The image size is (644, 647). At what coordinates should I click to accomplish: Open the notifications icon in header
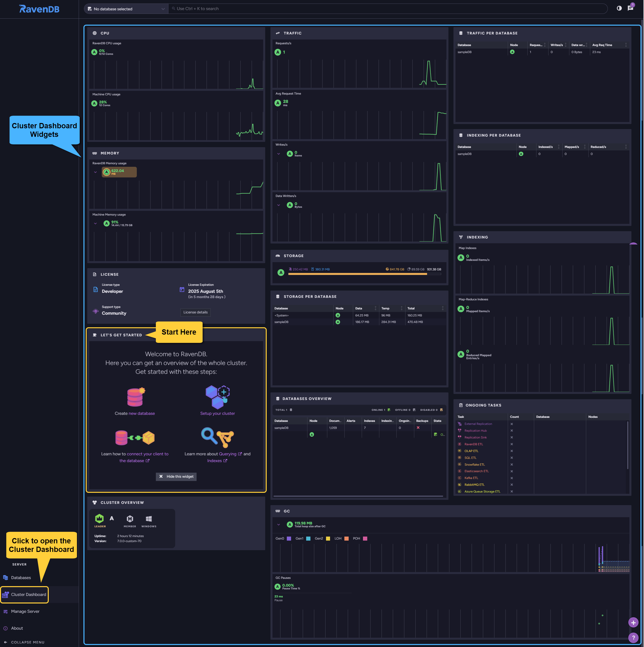click(x=630, y=8)
